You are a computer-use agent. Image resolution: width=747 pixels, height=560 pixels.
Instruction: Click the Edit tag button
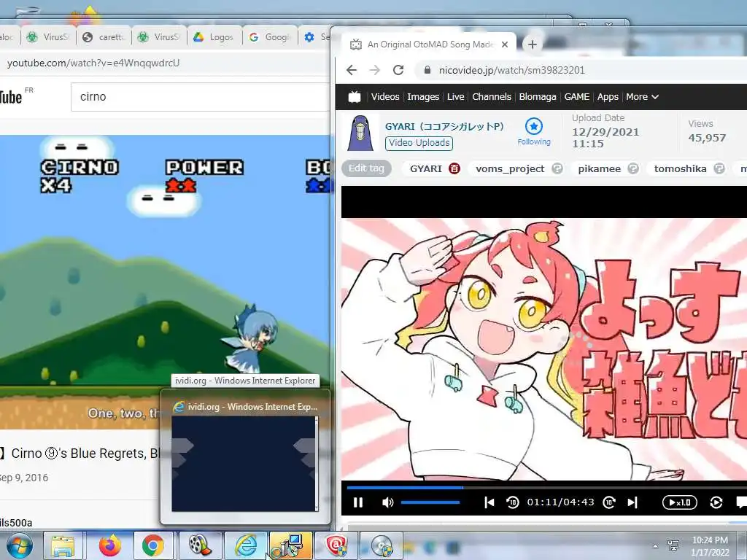366,168
